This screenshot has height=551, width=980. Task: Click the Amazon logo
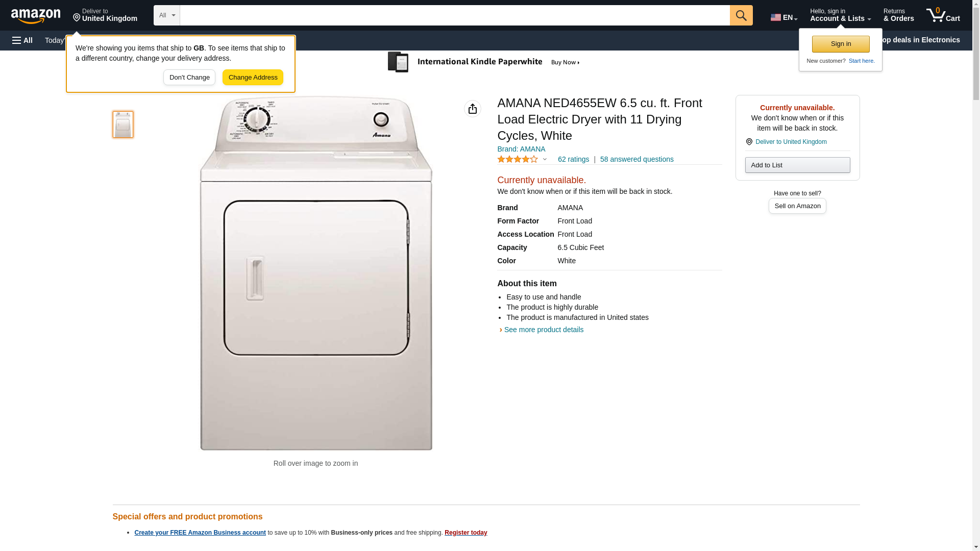pos(36,16)
